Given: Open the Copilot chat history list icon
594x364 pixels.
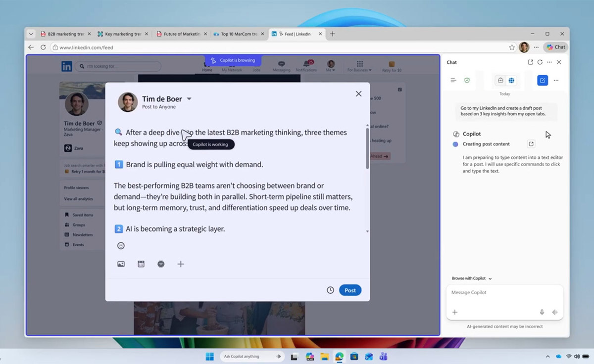Looking at the screenshot, I should pos(453,80).
